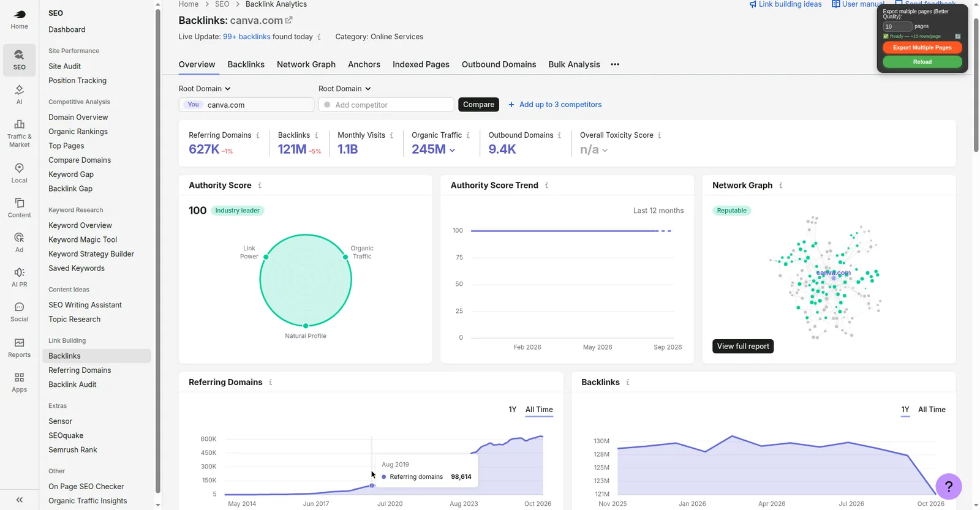Viewport: 980px width, 510px height.
Task: Open the Anchors tab
Action: click(364, 64)
